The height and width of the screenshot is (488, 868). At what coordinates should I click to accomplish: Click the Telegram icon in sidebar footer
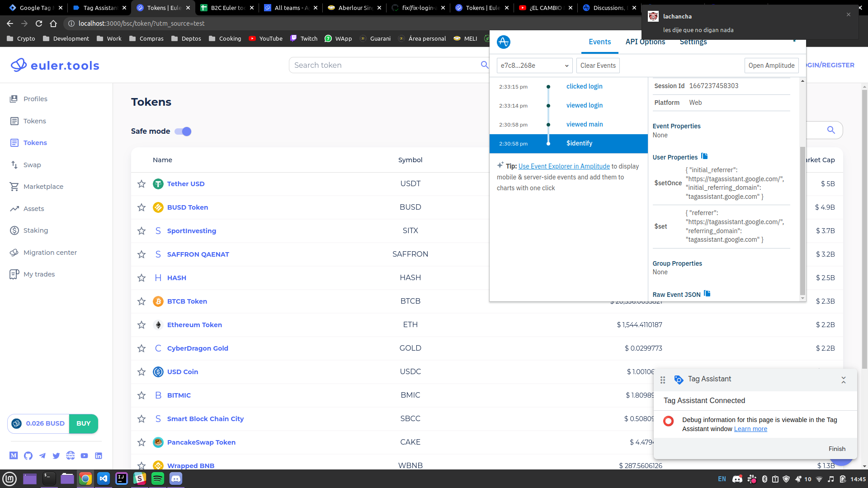point(42,455)
